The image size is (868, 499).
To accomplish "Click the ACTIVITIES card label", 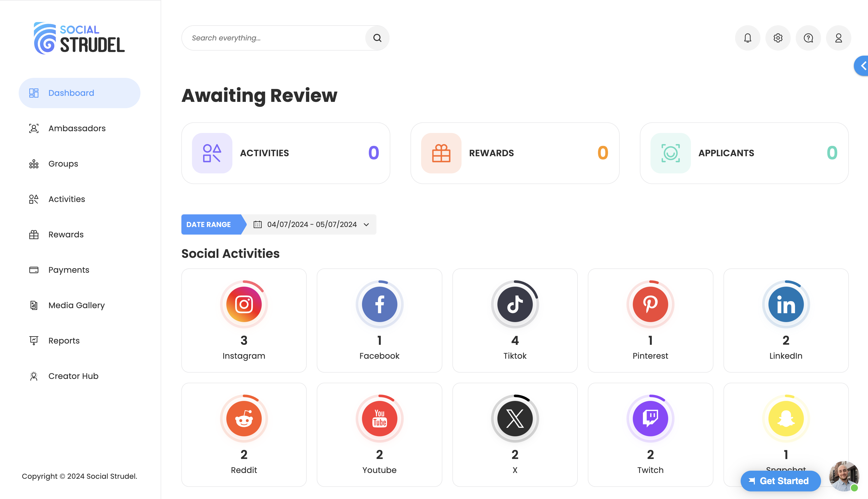I will click(x=264, y=153).
